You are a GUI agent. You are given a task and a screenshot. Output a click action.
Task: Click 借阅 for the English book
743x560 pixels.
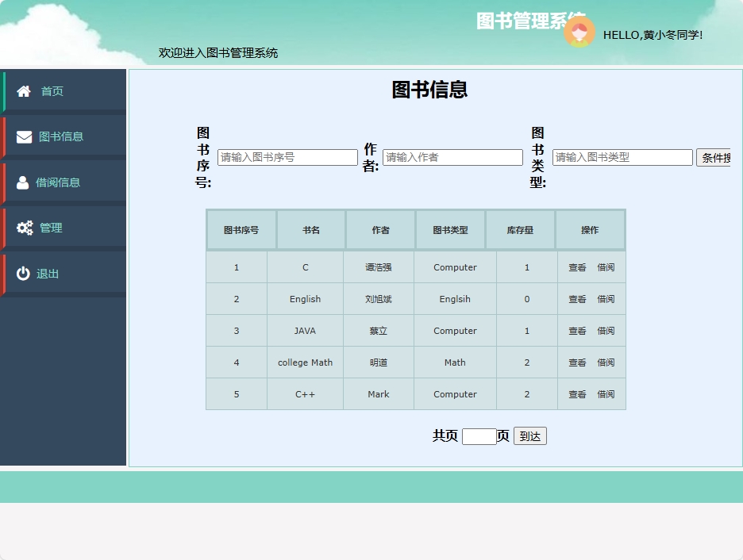point(606,299)
